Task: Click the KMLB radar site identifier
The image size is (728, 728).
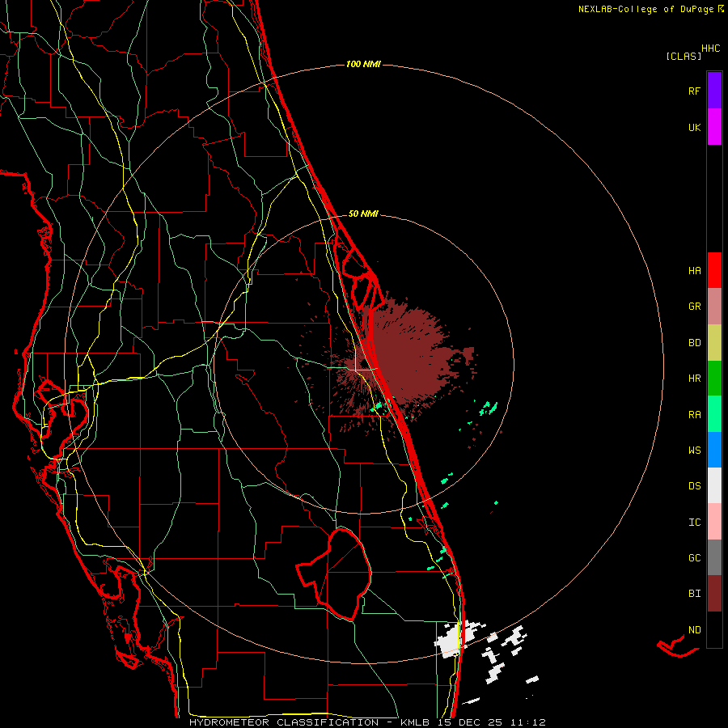Action: (x=415, y=722)
